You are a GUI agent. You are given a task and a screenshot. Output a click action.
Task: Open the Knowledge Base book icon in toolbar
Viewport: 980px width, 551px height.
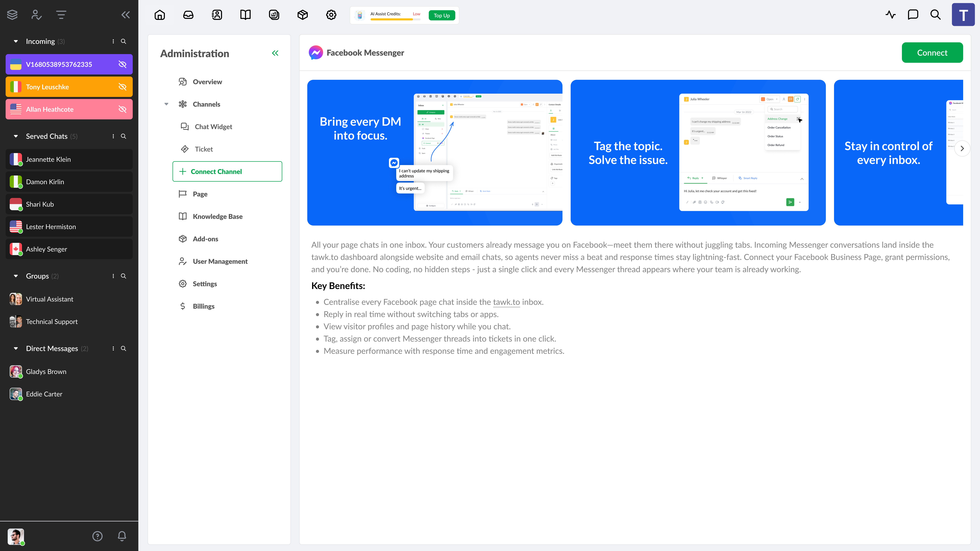[245, 15]
